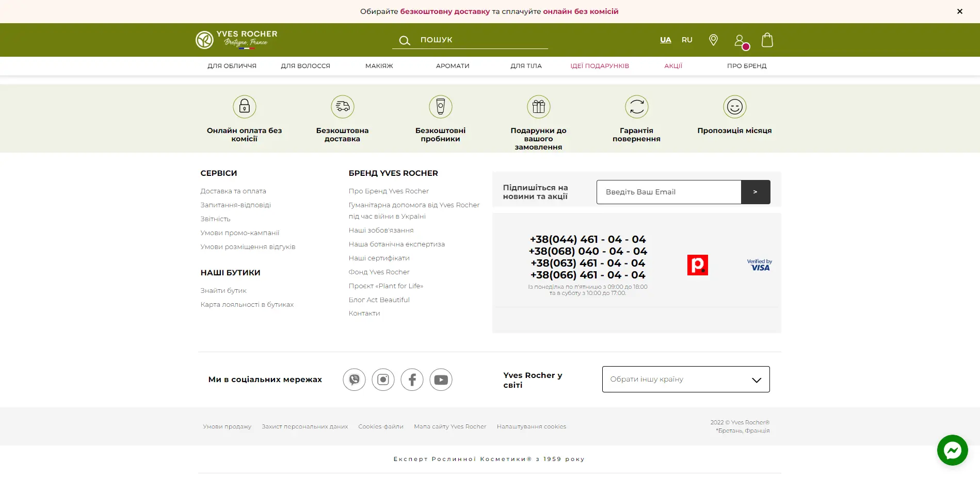Open the 'Для тіла' menu

[526, 66]
